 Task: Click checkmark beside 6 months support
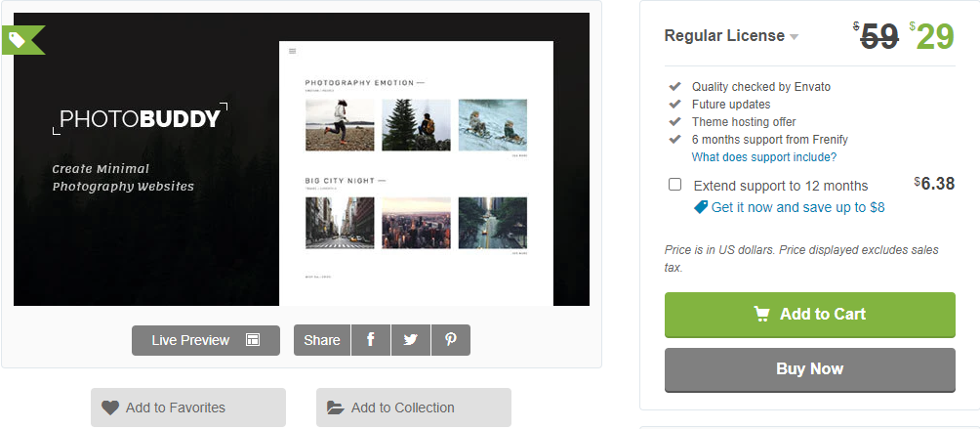pyautogui.click(x=674, y=139)
